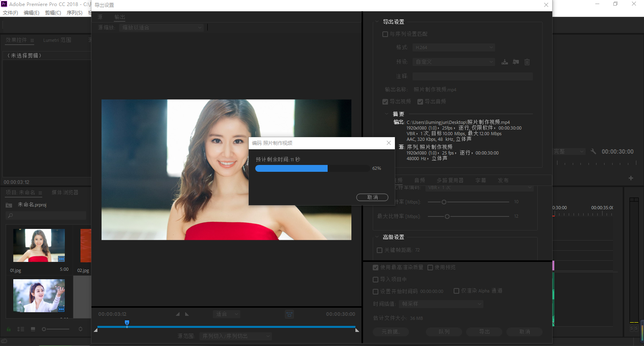Viewport: 644px width, 346px height.
Task: Toggle render Alpha channel only checkbox
Action: coord(456,291)
